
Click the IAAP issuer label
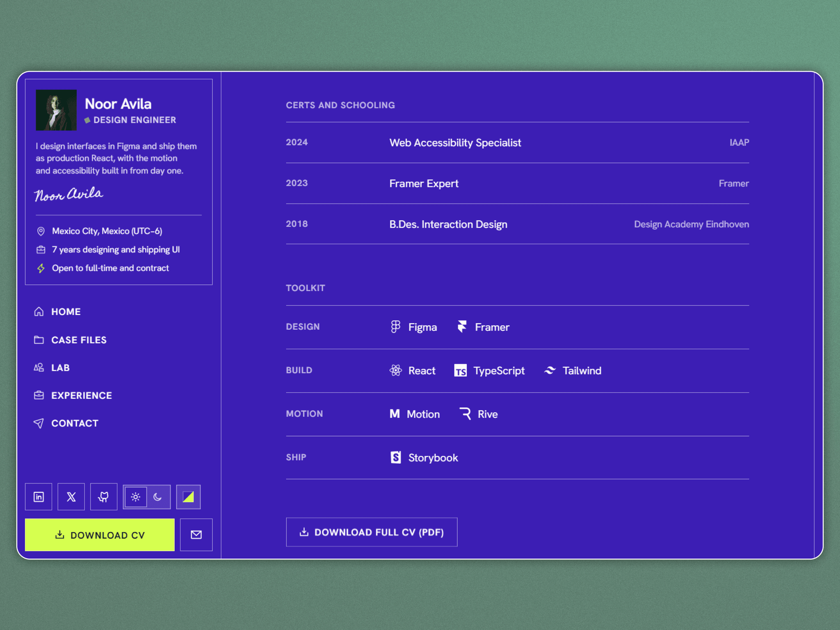(x=739, y=143)
